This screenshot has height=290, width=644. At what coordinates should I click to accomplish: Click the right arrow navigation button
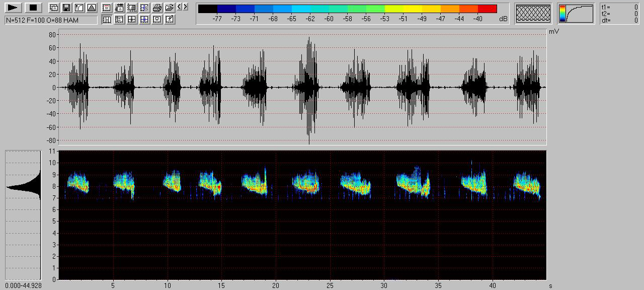coord(186,7)
